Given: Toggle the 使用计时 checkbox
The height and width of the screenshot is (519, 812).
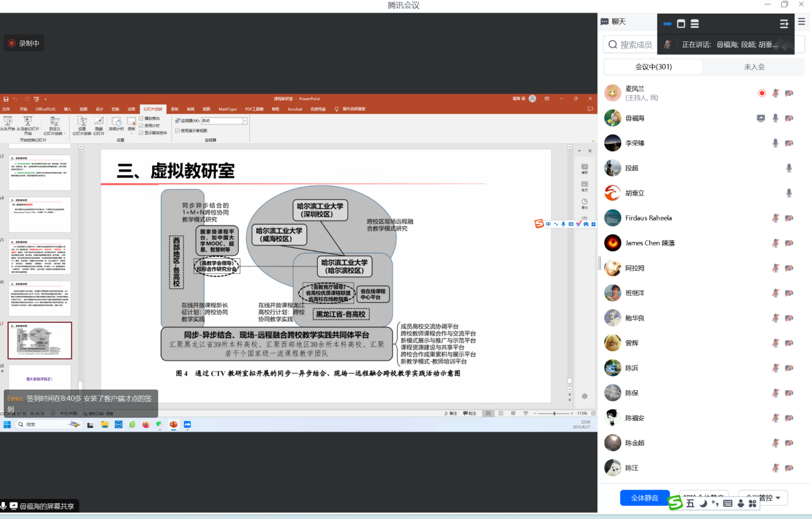Looking at the screenshot, I should (141, 126).
